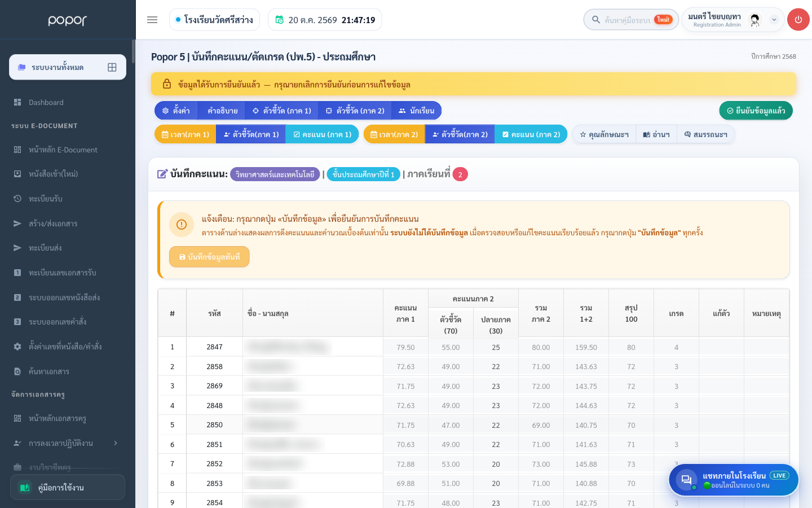Click the ทะเบียนเลขเอกสารรับ number icon
The height and width of the screenshot is (508, 812).
tap(17, 273)
